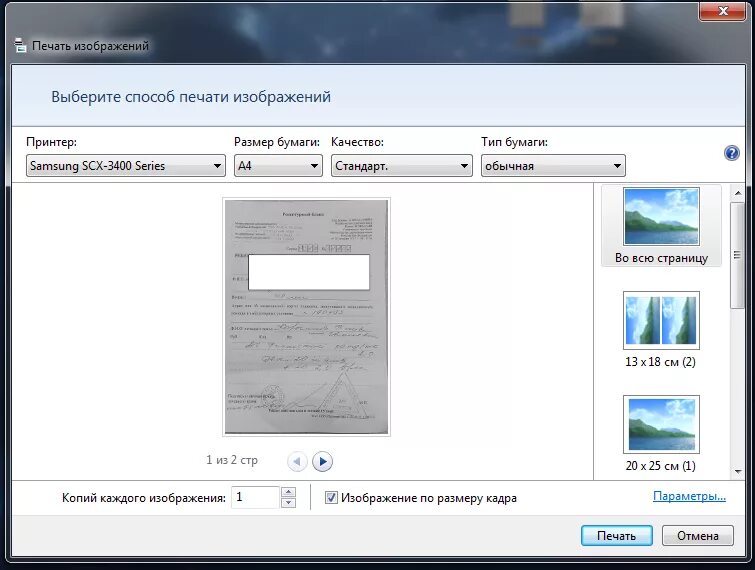Select the 20 x 25 см layout
Viewport: 755px width, 570px height.
click(x=661, y=434)
